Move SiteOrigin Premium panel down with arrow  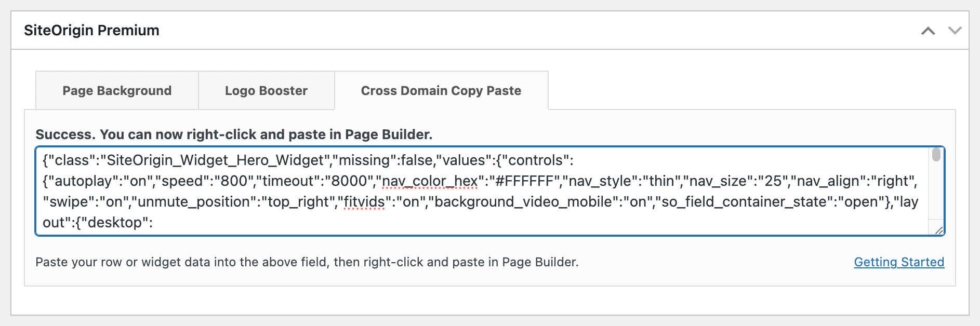click(955, 31)
